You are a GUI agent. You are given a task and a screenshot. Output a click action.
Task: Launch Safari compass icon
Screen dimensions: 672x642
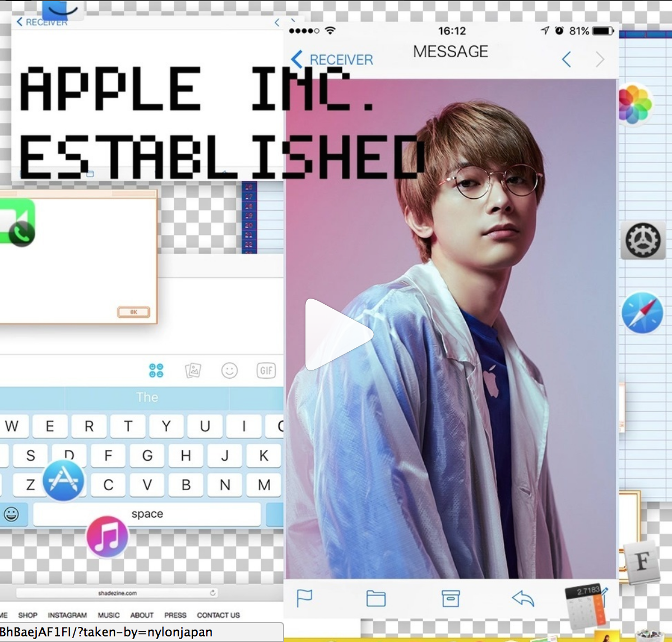[642, 313]
